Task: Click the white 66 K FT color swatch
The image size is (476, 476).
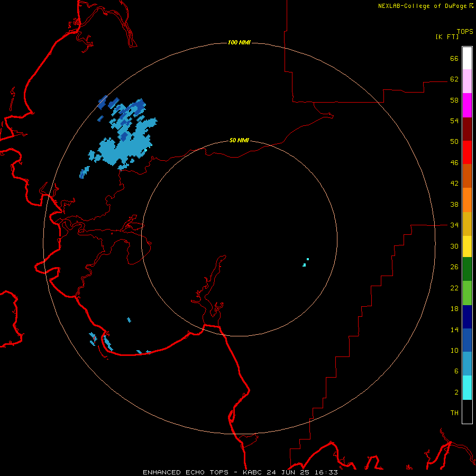Action: click(x=467, y=58)
